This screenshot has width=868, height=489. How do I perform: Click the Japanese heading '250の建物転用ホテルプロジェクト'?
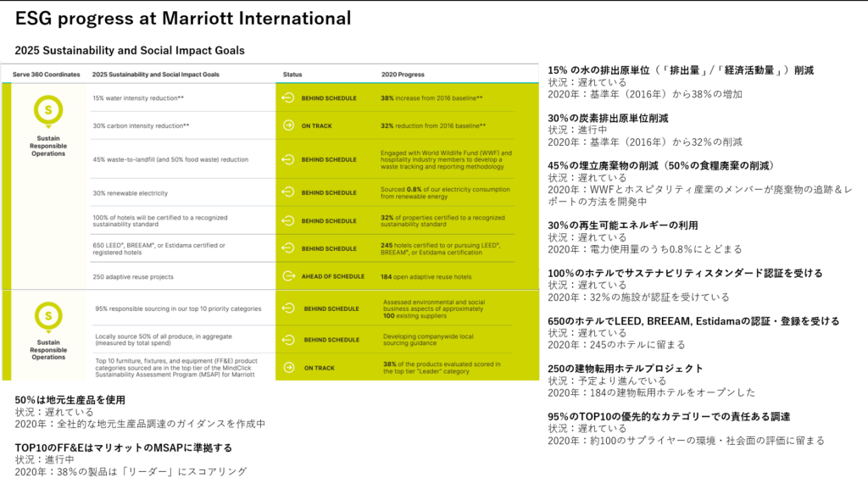tap(626, 369)
